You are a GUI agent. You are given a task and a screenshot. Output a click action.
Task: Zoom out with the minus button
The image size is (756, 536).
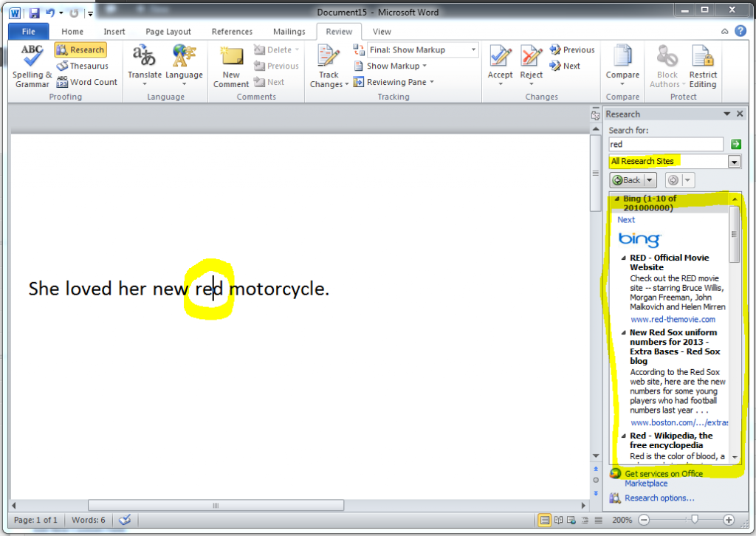[644, 520]
